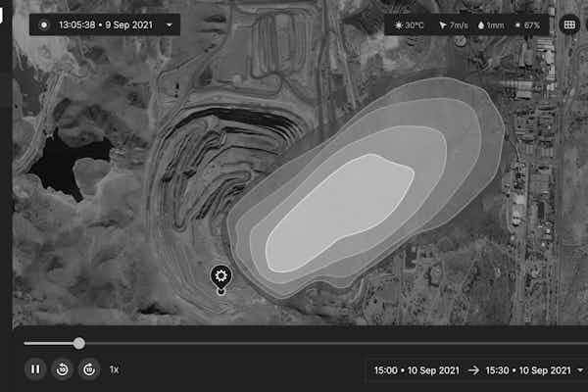
Task: Click the brightest innermost plume contour
Action: pyautogui.click(x=338, y=213)
